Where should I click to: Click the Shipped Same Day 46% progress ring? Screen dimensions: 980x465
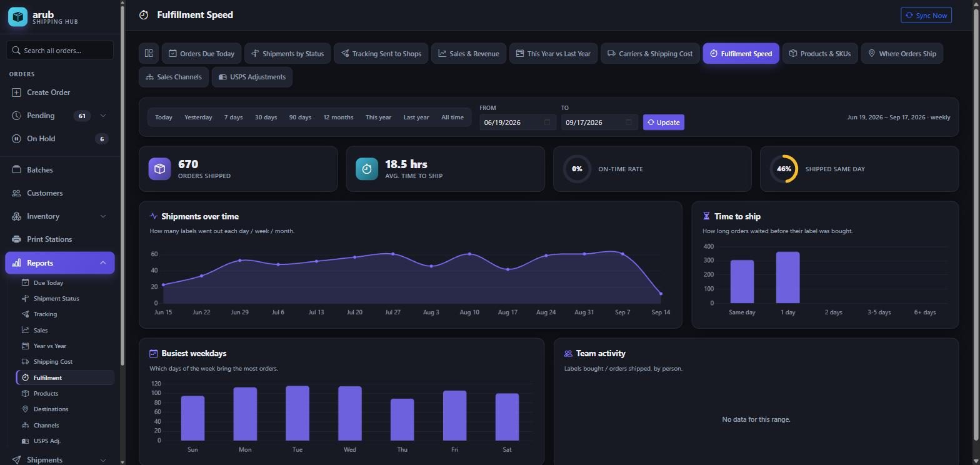click(x=784, y=169)
